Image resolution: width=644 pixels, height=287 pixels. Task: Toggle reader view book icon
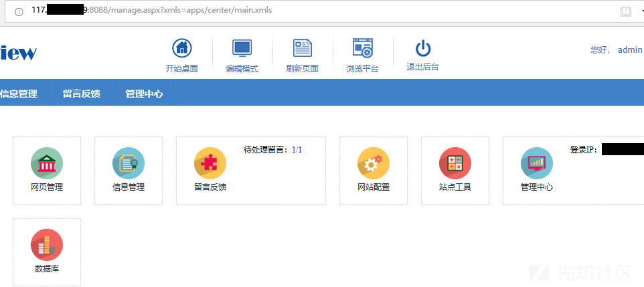(625, 11)
